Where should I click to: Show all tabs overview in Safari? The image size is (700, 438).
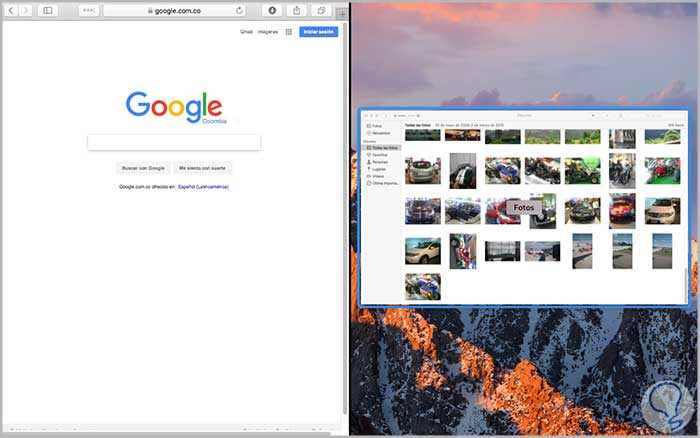point(321,10)
